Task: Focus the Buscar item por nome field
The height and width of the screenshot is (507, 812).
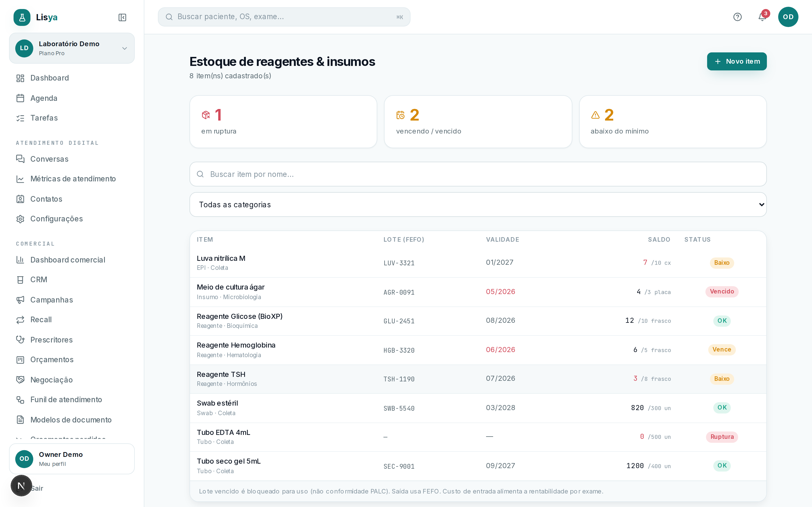Action: pyautogui.click(x=478, y=174)
